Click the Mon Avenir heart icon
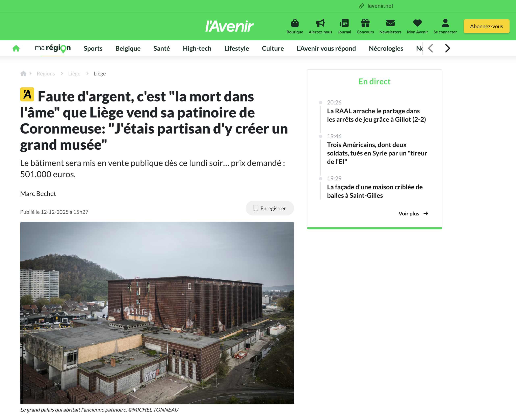This screenshot has width=516, height=420. [417, 23]
